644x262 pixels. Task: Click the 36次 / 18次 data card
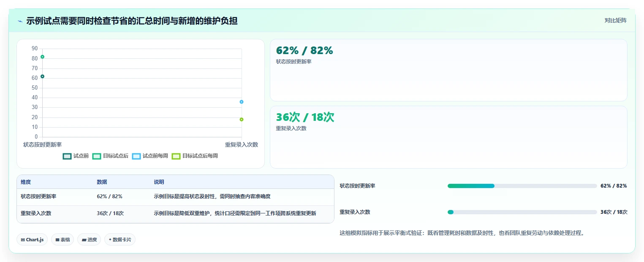click(x=448, y=137)
